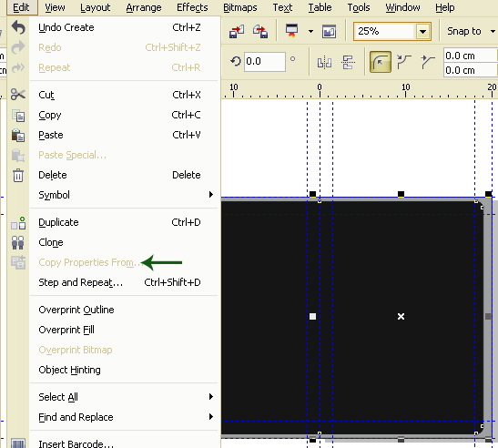
Task: Click the Insert Barcode icon
Action: pos(18,443)
